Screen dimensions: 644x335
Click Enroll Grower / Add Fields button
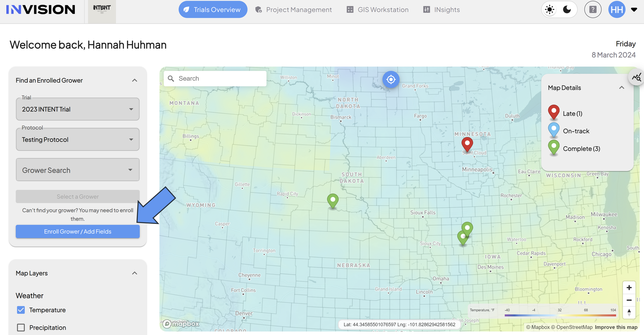pos(77,232)
